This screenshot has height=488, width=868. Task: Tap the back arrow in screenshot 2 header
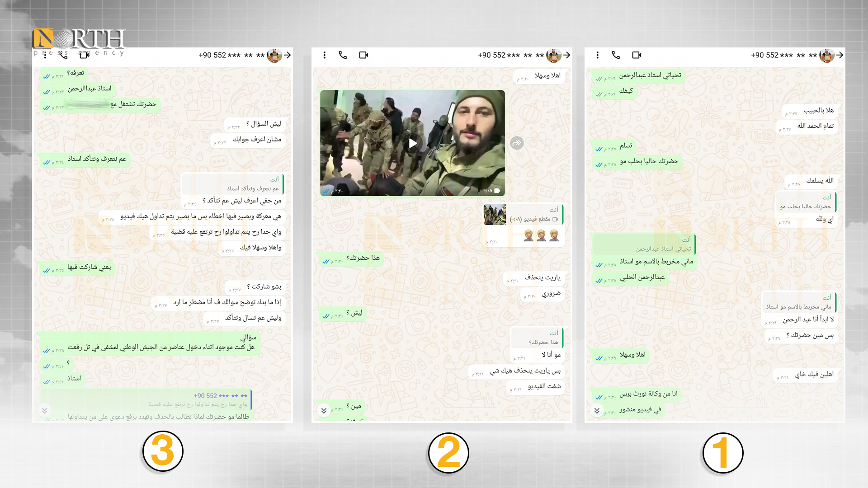[x=566, y=55]
